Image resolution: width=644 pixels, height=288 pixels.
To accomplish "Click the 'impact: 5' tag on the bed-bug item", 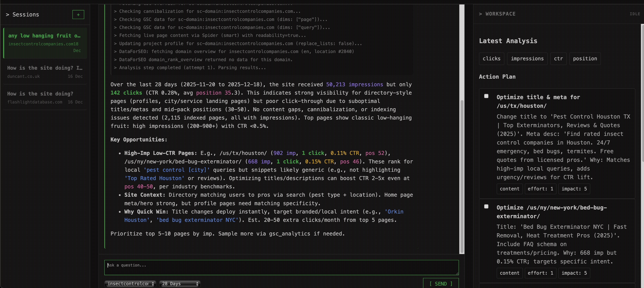I will [x=574, y=273].
